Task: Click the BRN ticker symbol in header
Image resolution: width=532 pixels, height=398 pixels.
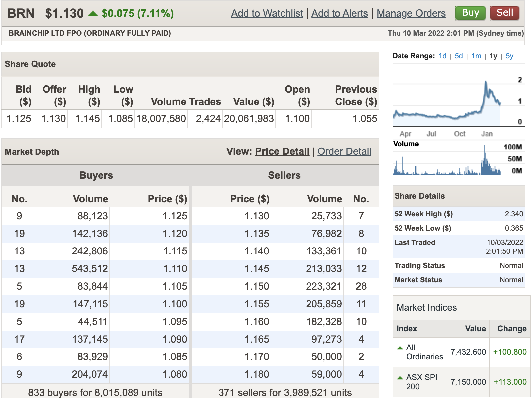Action: pos(21,14)
